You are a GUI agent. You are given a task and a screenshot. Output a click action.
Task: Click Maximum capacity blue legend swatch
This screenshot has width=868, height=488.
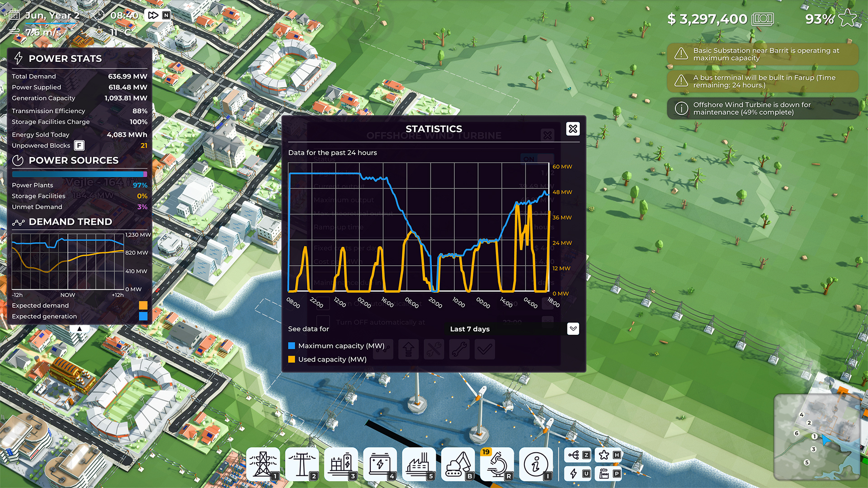[292, 346]
